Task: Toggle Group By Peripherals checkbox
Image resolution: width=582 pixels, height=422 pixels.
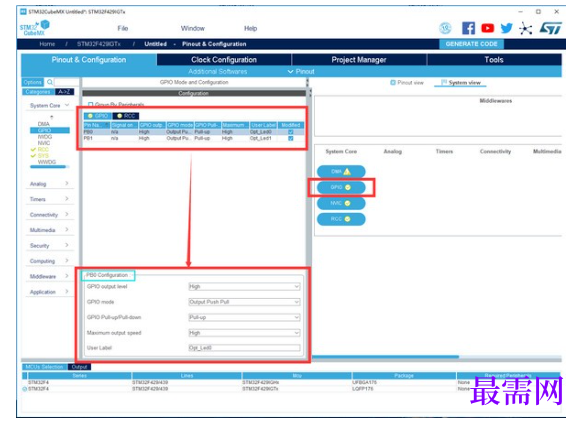Action: (91, 105)
